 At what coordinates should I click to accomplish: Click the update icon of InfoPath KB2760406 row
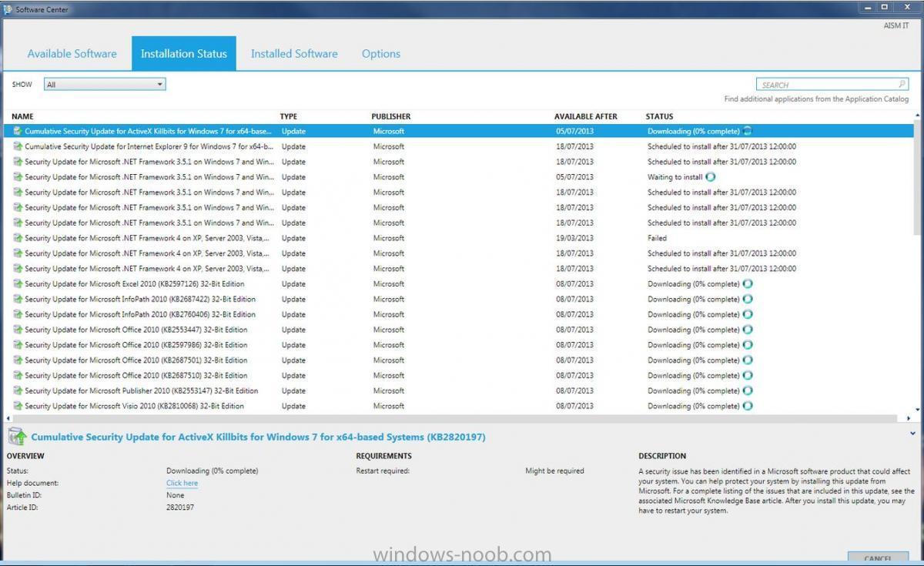[x=18, y=314]
